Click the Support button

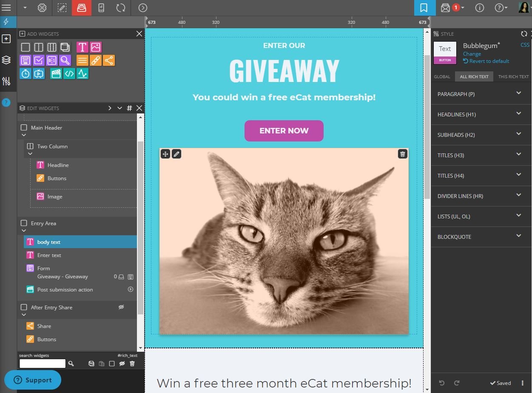(33, 380)
